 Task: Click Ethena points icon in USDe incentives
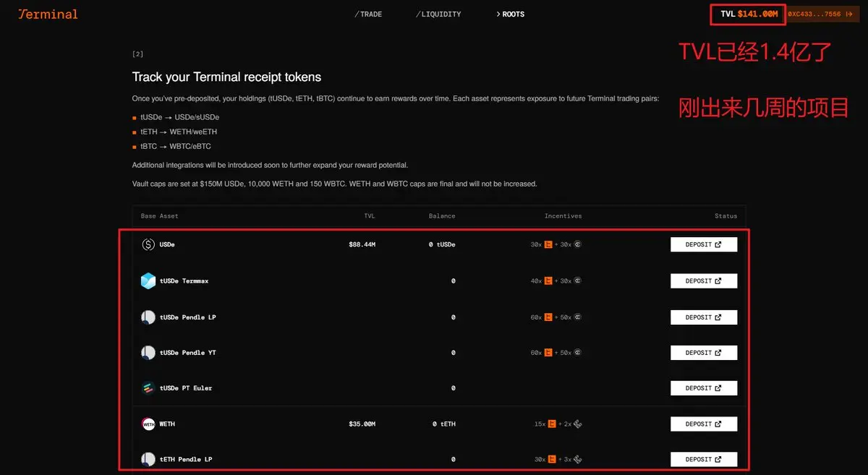tap(577, 244)
